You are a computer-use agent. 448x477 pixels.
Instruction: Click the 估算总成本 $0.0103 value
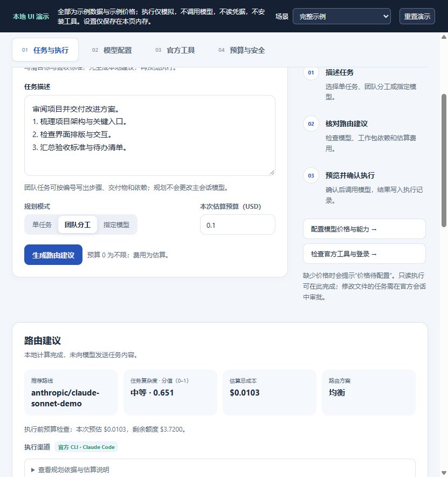[x=245, y=392]
